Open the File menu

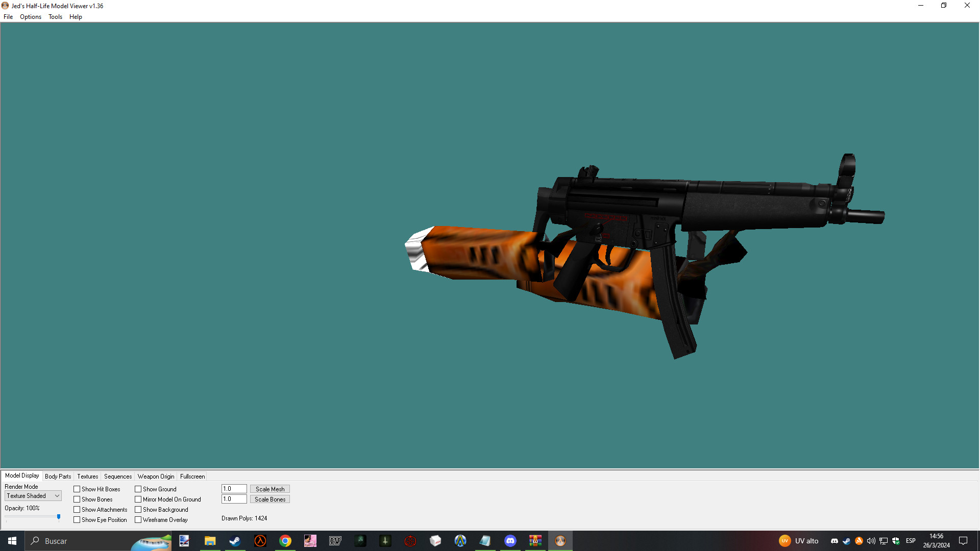[8, 17]
